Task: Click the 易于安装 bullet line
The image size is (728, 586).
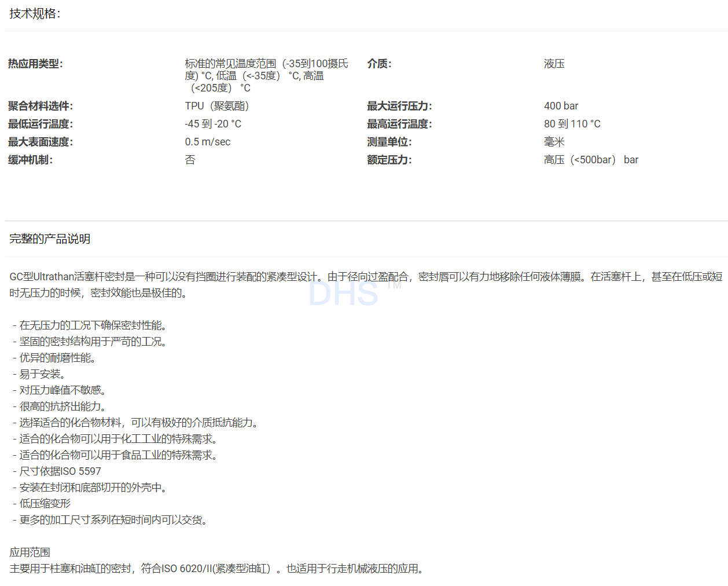Action: pos(39,374)
